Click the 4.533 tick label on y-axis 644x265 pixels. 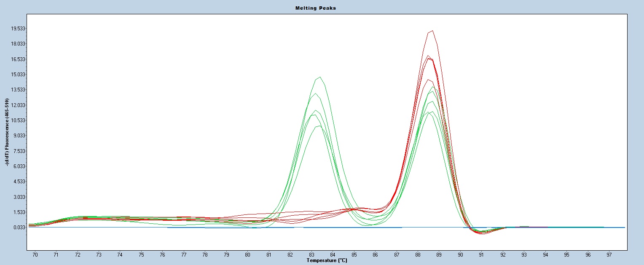coord(19,182)
